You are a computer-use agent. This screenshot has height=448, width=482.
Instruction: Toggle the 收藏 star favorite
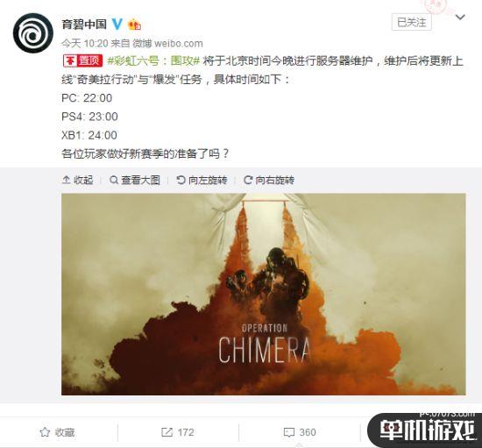pos(45,432)
